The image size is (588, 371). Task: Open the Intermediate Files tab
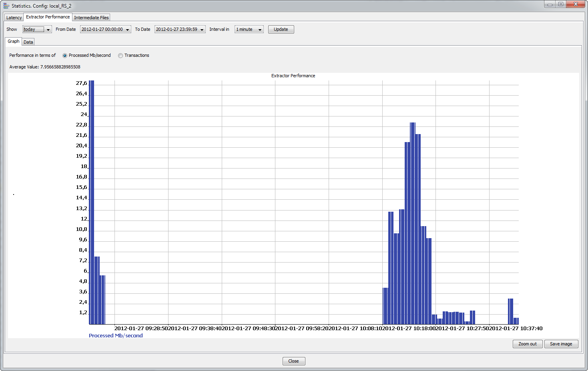(x=91, y=18)
